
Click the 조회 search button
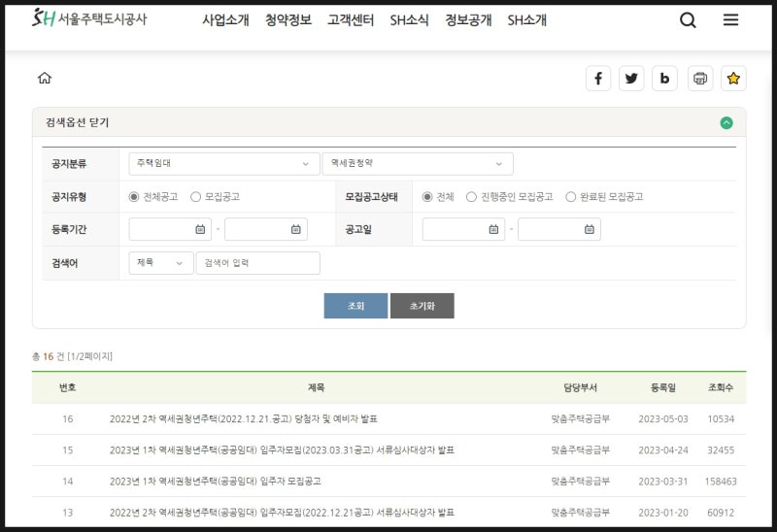click(x=355, y=306)
